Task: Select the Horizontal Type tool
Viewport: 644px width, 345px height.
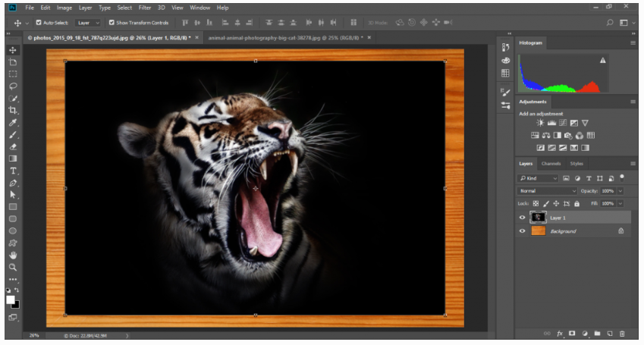Action: click(x=13, y=171)
